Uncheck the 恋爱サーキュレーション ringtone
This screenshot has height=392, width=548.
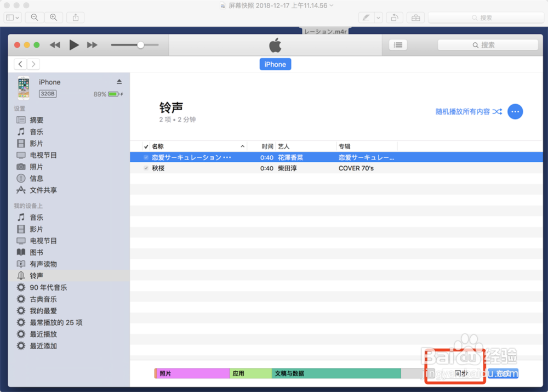click(144, 157)
